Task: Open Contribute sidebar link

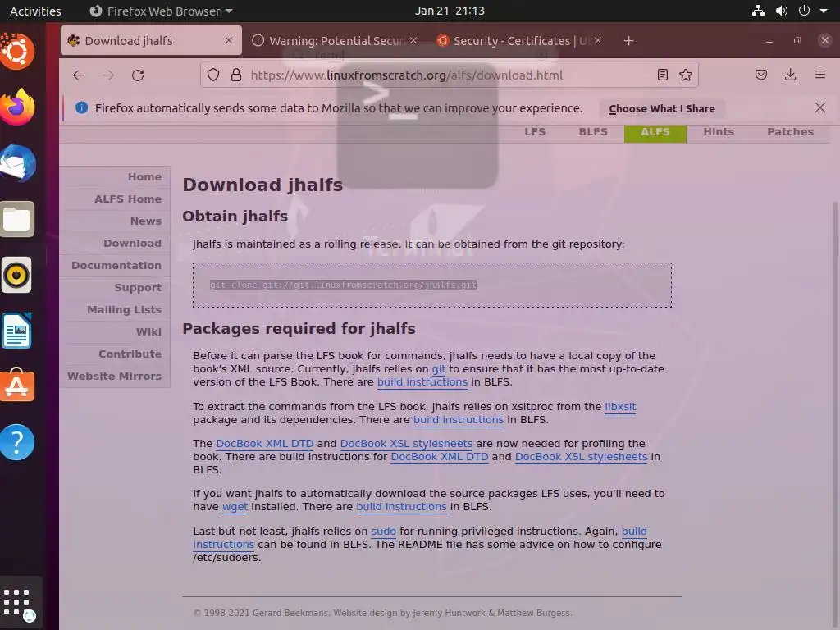Action: (x=130, y=354)
